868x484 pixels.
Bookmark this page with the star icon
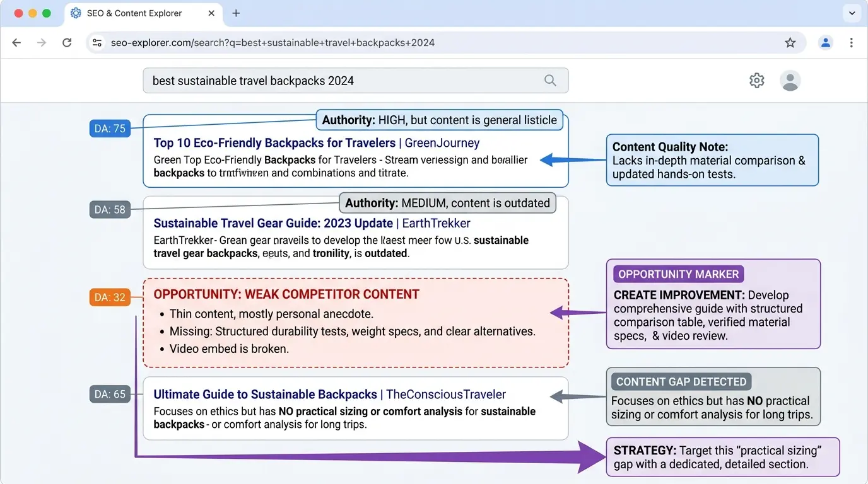[x=790, y=43]
